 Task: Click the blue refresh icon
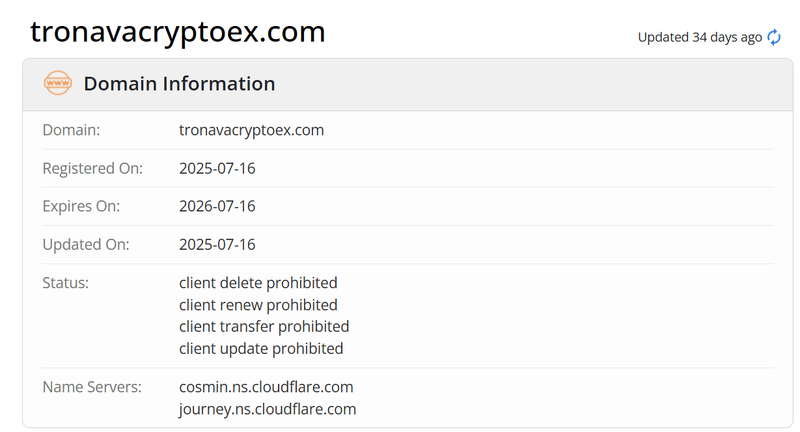(x=774, y=37)
